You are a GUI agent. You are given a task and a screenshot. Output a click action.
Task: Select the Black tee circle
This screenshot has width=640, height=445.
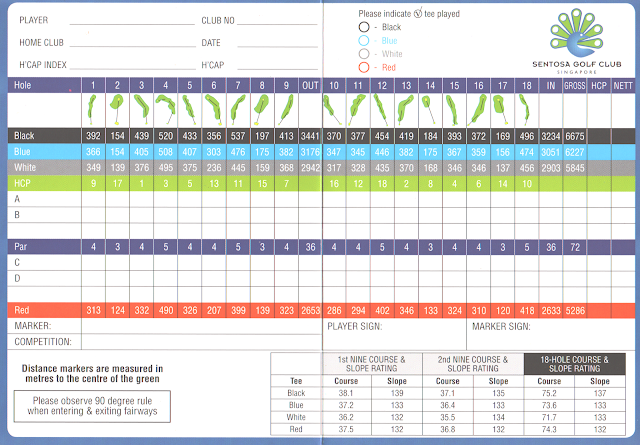coord(364,27)
